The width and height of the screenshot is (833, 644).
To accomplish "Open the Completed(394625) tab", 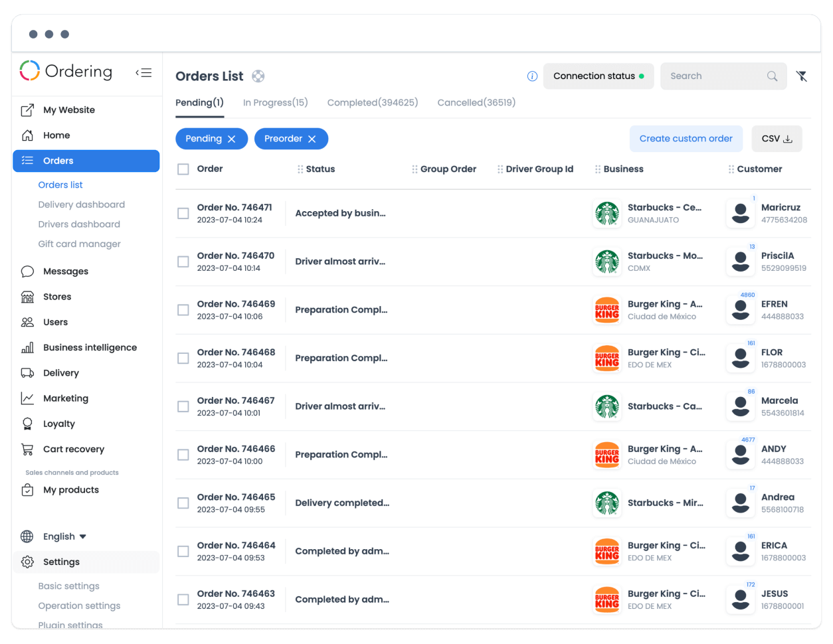I will [373, 102].
